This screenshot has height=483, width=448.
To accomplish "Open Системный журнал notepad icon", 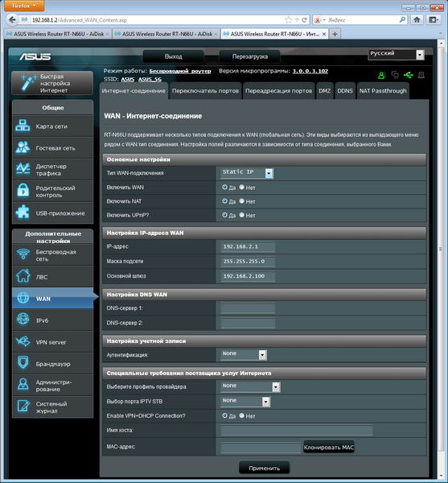I will [x=23, y=407].
